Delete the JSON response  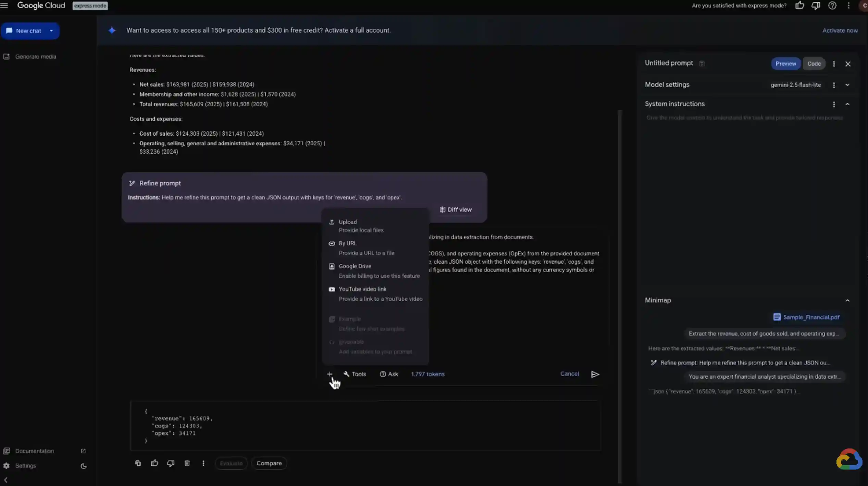[187, 463]
